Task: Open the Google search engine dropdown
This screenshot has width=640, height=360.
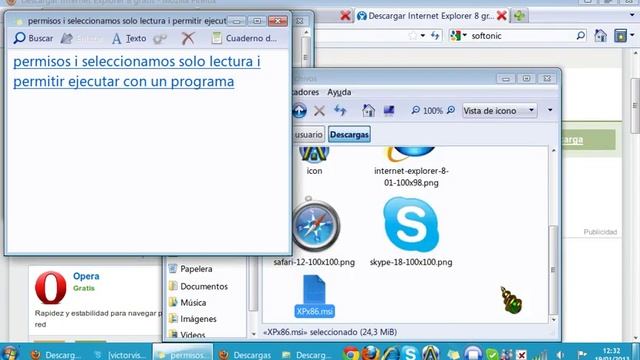Action: 458,36
